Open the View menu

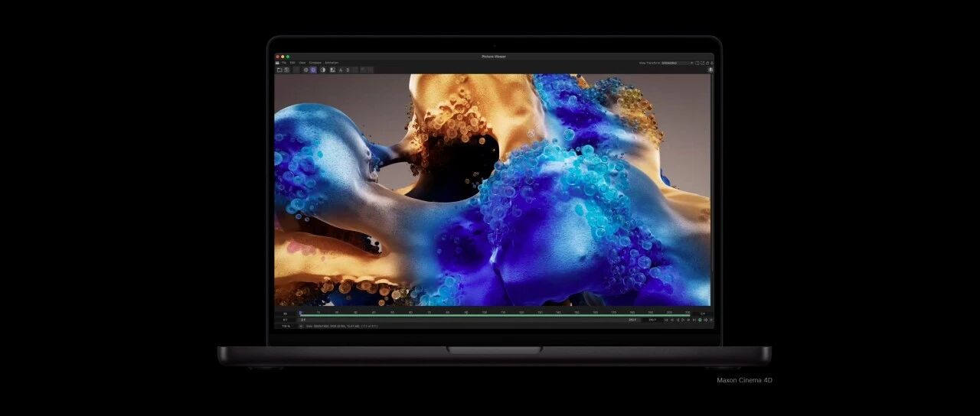click(x=302, y=63)
